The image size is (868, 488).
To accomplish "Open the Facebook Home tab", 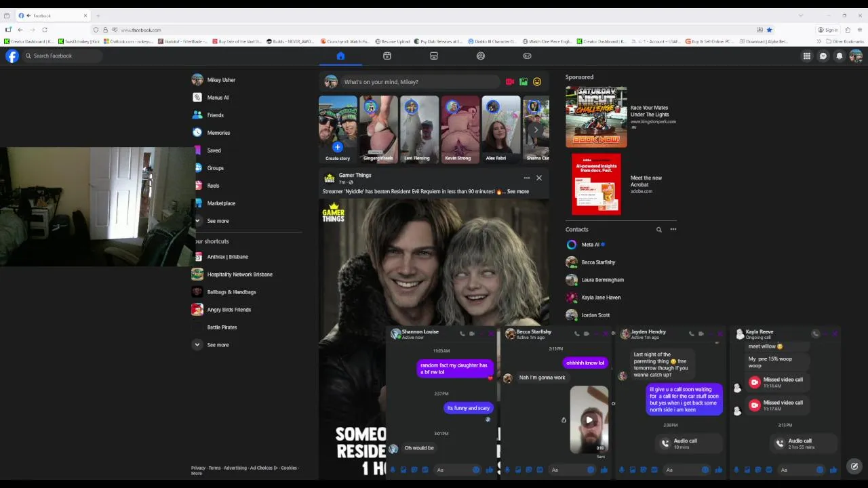I will (x=340, y=56).
